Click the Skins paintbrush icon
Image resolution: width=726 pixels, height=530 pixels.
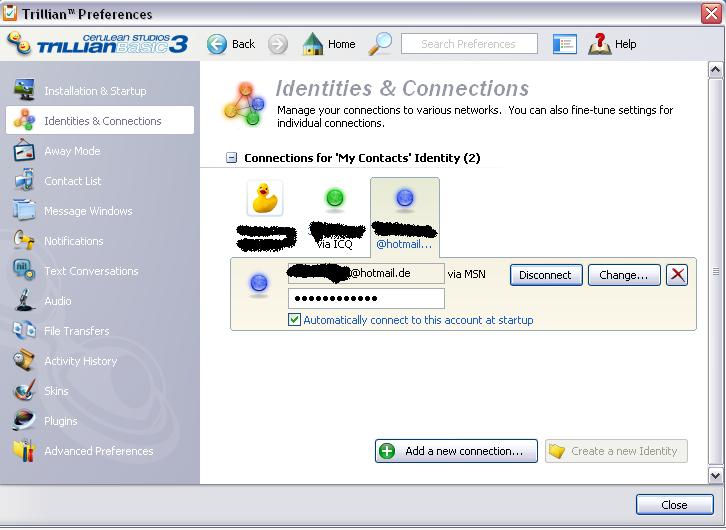24,390
